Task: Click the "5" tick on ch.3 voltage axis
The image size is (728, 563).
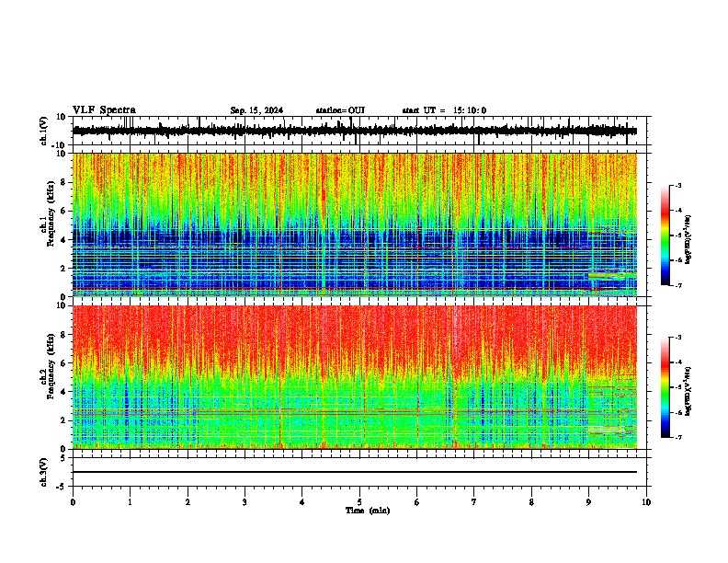Action: (63, 458)
